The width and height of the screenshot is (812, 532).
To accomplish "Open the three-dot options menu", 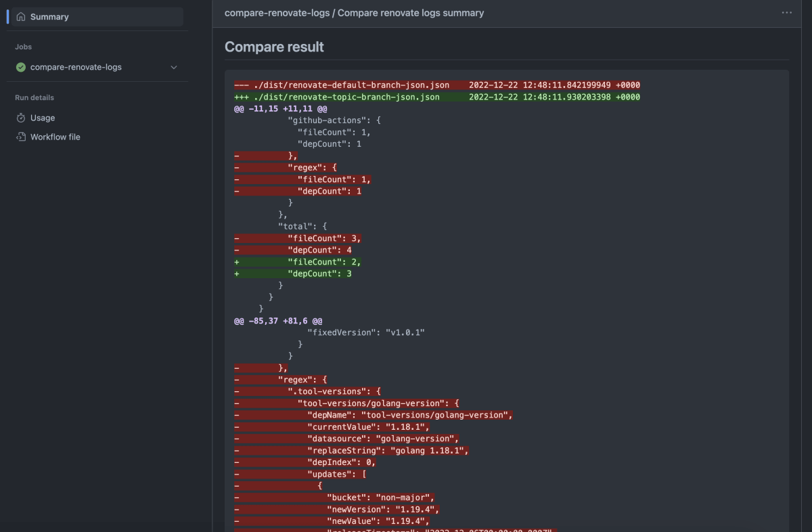I will tap(786, 13).
